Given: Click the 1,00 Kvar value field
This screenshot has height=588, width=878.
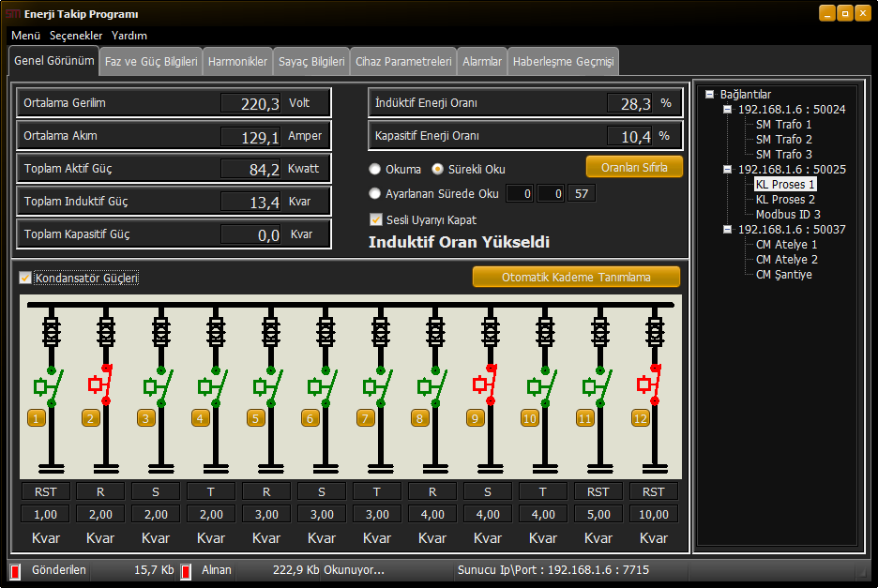Looking at the screenshot, I should point(45,514).
